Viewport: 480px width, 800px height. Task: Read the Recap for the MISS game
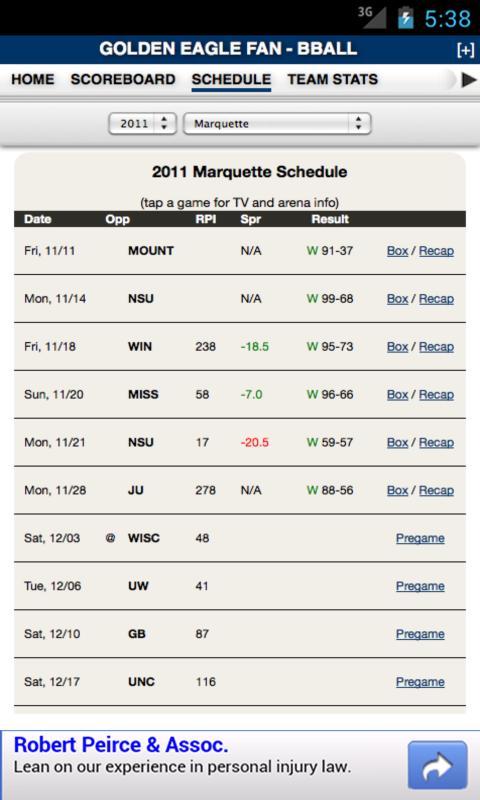click(436, 395)
